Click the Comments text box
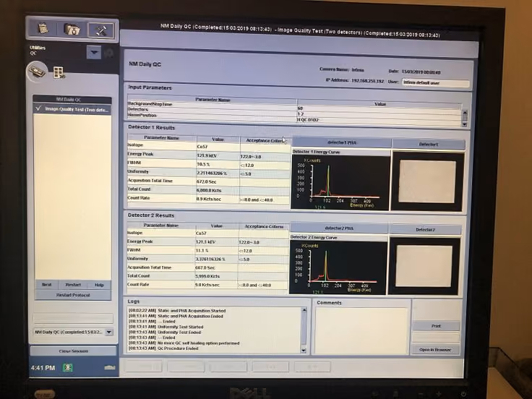Viewport: 532px width, 399px height. pos(361,330)
